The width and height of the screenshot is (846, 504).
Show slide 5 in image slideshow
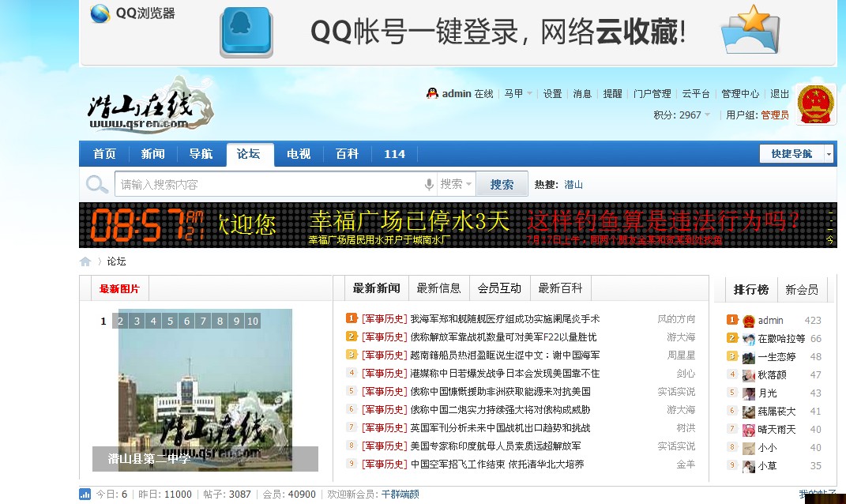point(170,321)
